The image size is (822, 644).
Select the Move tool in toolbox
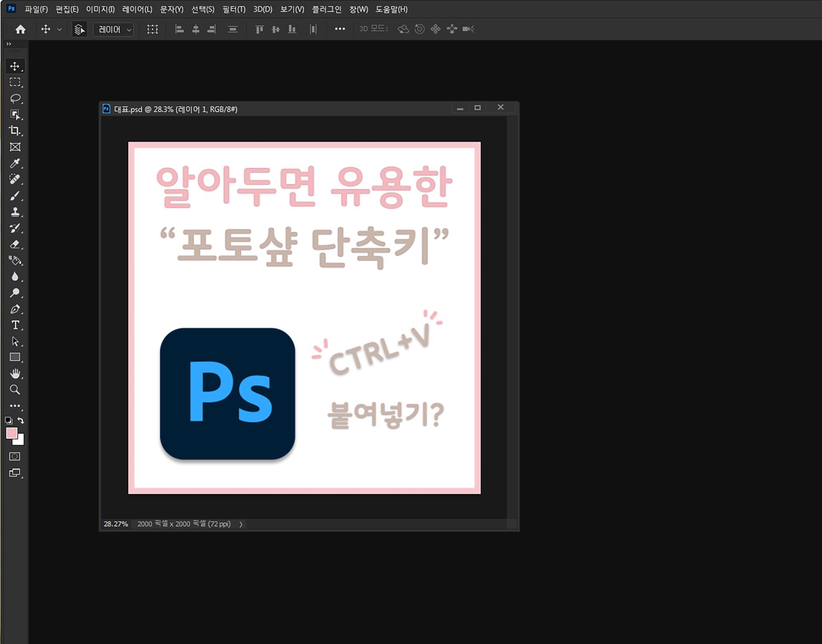pos(15,66)
